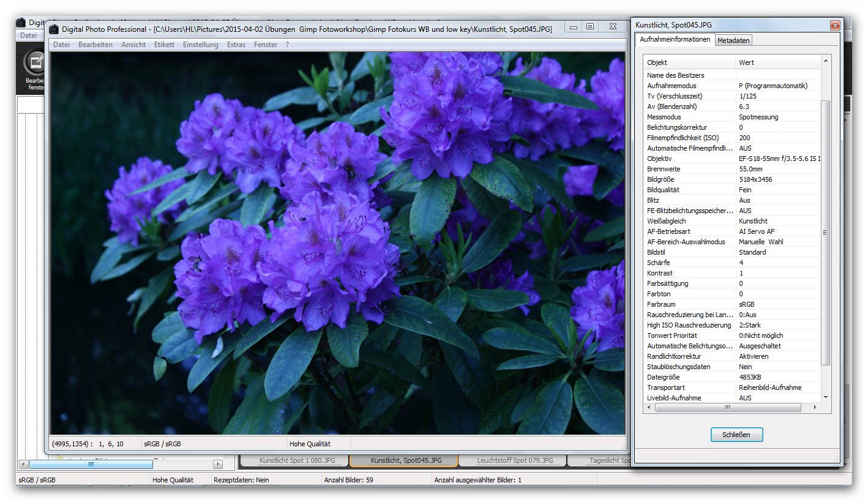Image resolution: width=868 pixels, height=502 pixels.
Task: Select the Tonwert Priorität row
Action: pos(732,335)
